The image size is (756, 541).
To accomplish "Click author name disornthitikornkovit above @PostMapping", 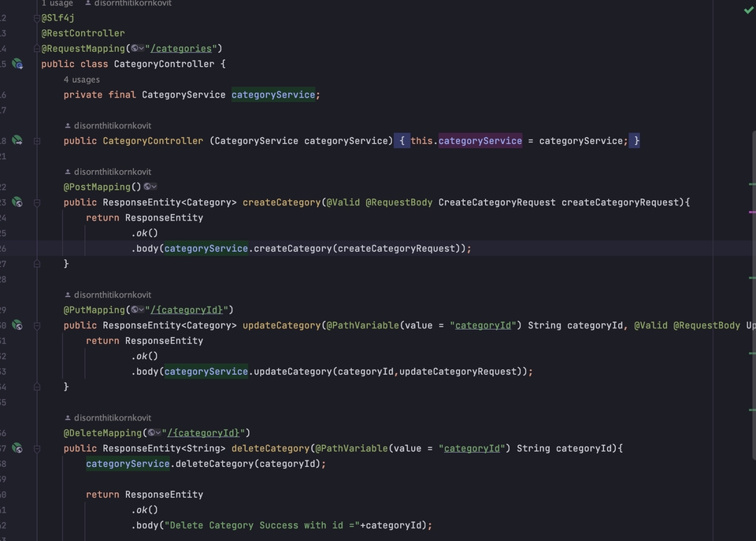I will pyautogui.click(x=113, y=172).
